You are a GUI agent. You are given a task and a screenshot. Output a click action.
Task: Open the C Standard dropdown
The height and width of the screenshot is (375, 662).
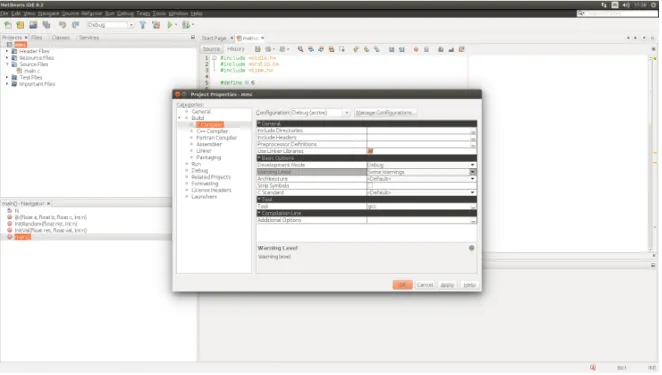421,193
